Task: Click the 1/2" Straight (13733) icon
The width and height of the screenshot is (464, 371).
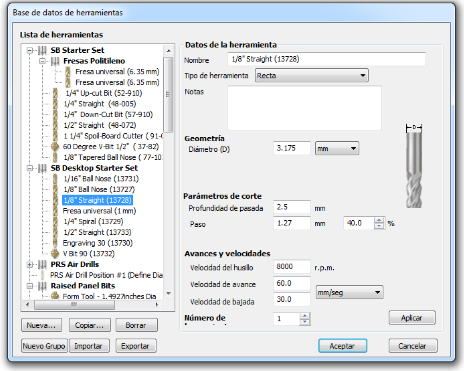Action: (55, 232)
